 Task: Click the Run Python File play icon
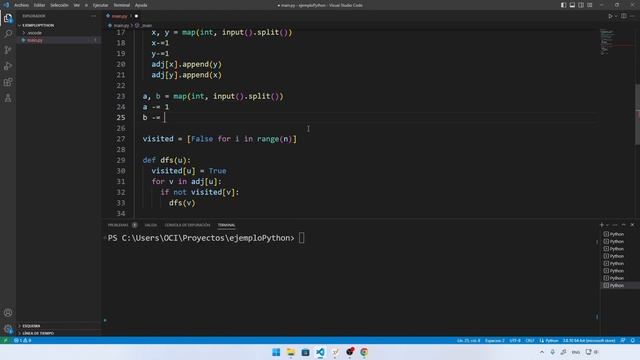coord(610,16)
